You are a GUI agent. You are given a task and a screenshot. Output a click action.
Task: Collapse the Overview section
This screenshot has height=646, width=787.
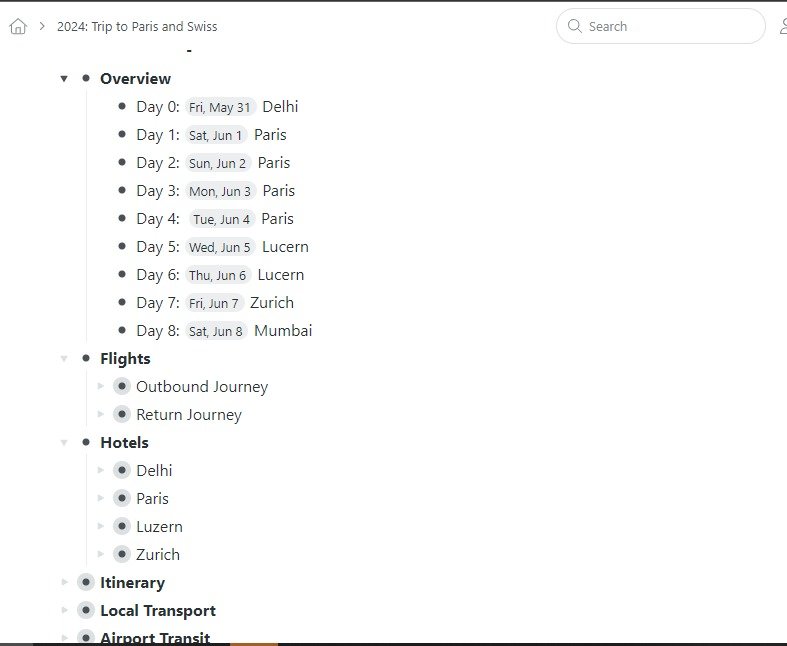click(x=64, y=78)
